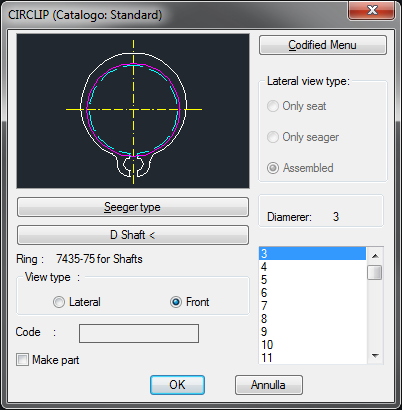The image size is (402, 410).
Task: Click the Seeger type button
Action: 133,207
